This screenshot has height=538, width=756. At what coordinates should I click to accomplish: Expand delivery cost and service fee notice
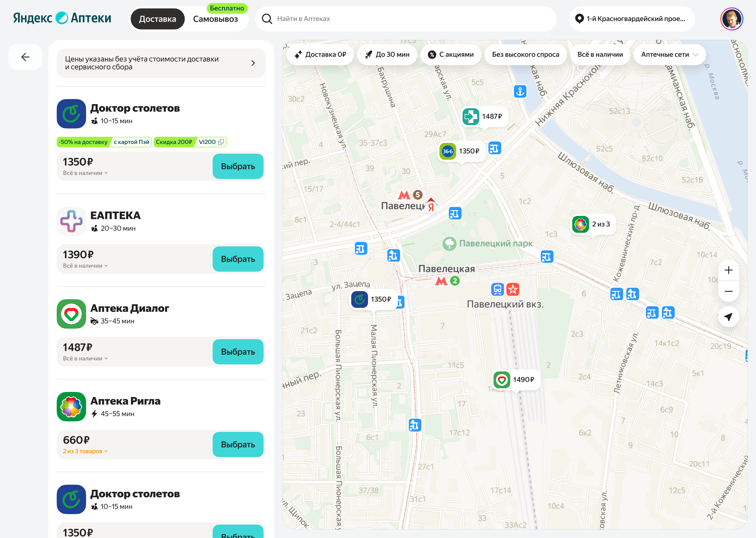point(161,63)
